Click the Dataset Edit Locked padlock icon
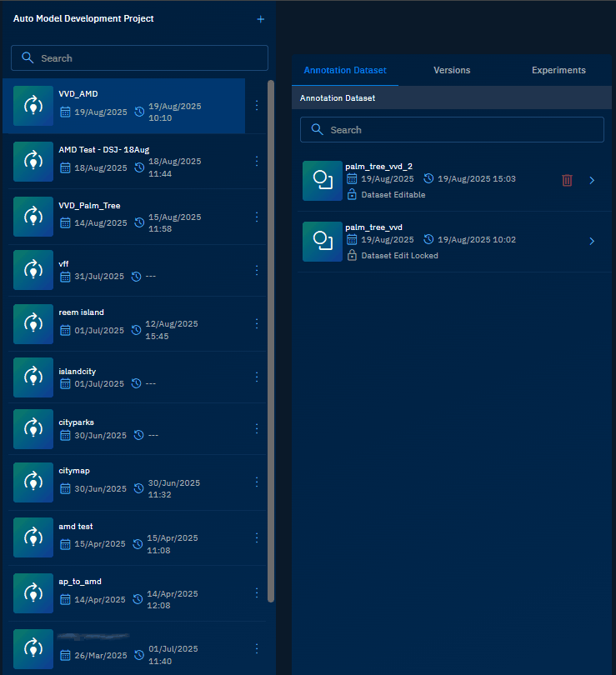 tap(352, 256)
